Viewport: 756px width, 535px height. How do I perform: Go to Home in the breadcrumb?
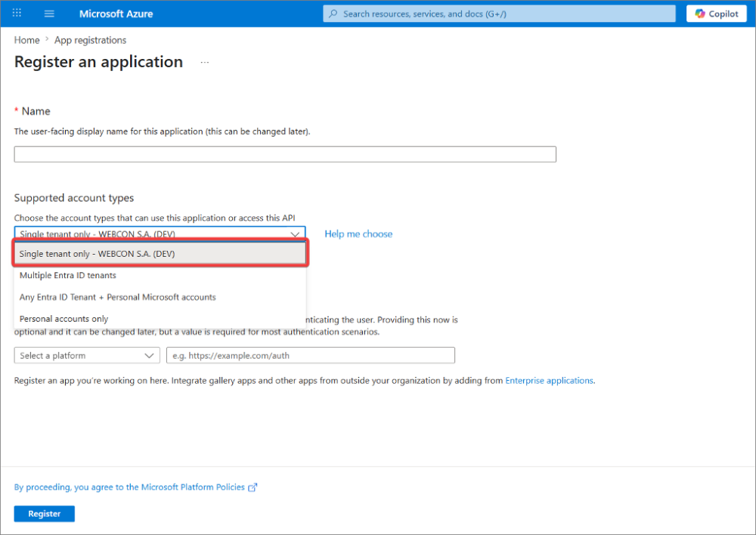pyautogui.click(x=26, y=40)
